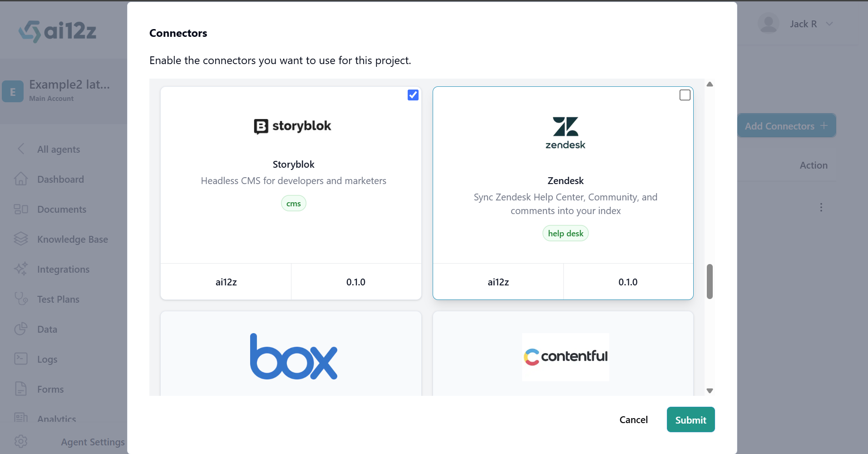Screen dimensions: 868x454
Task: Click Storyblok version 0.1.0
Action: pyautogui.click(x=356, y=282)
